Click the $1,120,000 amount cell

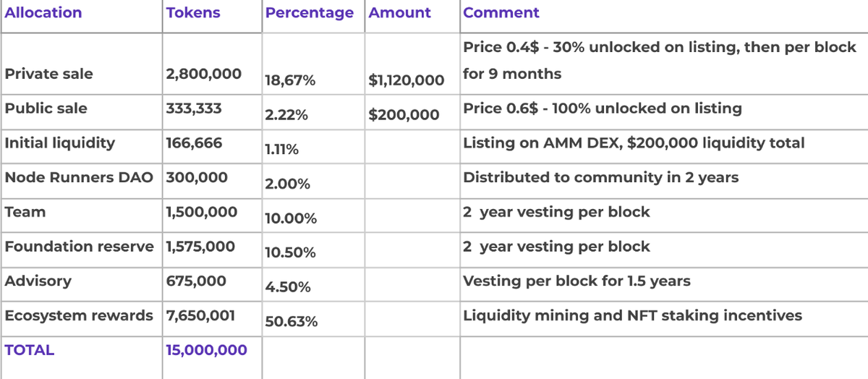click(407, 80)
